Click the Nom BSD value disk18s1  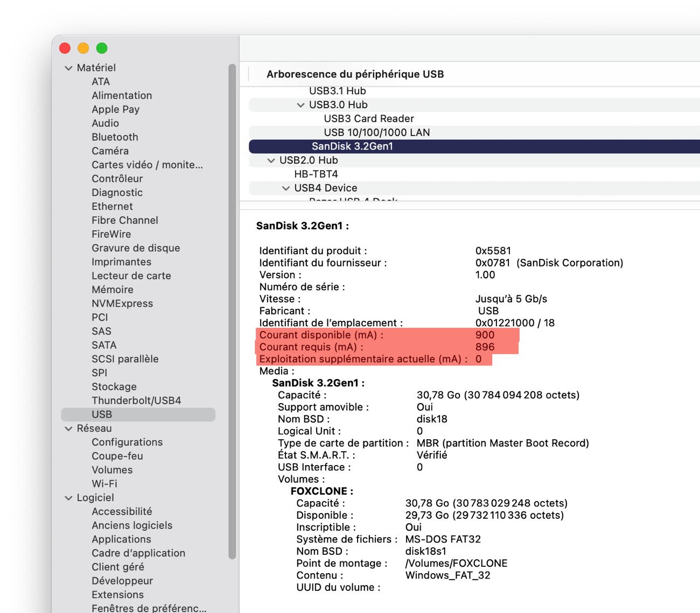coord(426,551)
